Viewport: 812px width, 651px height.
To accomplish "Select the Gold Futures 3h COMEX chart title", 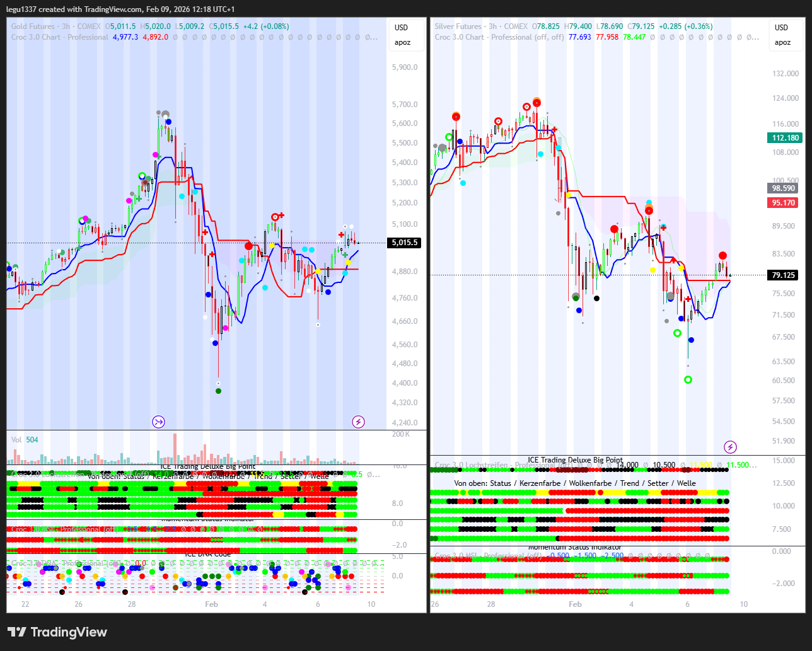I will (55, 26).
